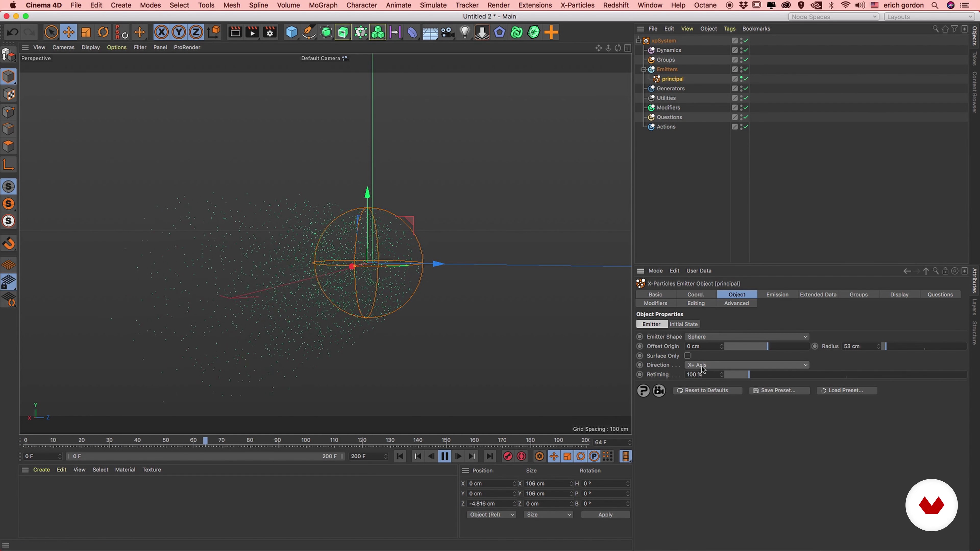Switch to Display tab in attributes
This screenshot has width=980, height=551.
point(899,294)
